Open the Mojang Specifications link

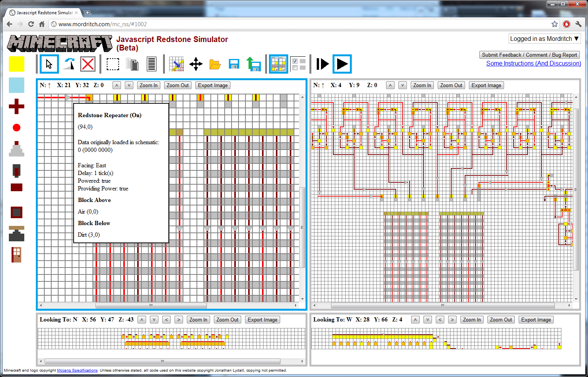pyautogui.click(x=77, y=370)
